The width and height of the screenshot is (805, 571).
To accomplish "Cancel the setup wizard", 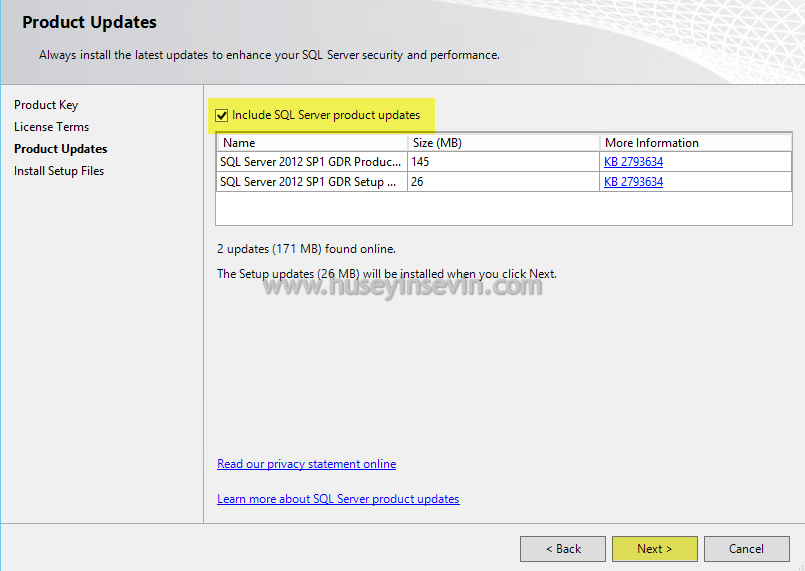I will 746,549.
